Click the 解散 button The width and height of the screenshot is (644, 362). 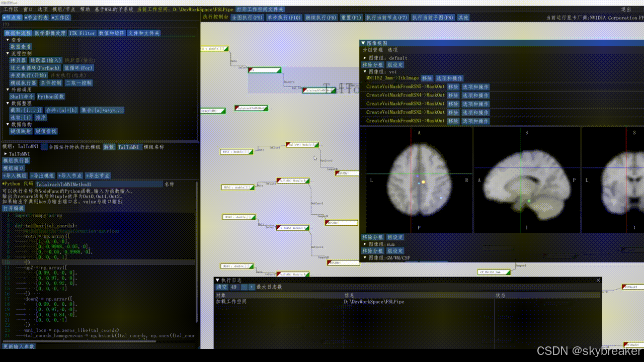[x=109, y=147]
